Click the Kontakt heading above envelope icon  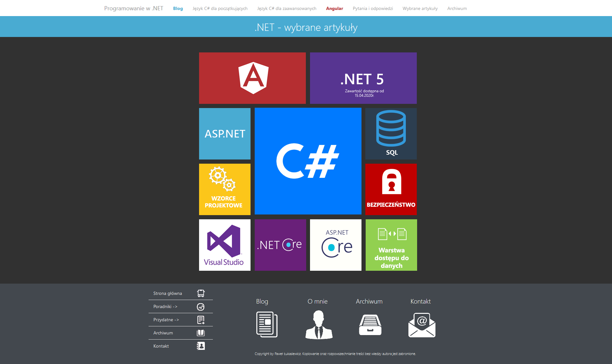tap(420, 301)
